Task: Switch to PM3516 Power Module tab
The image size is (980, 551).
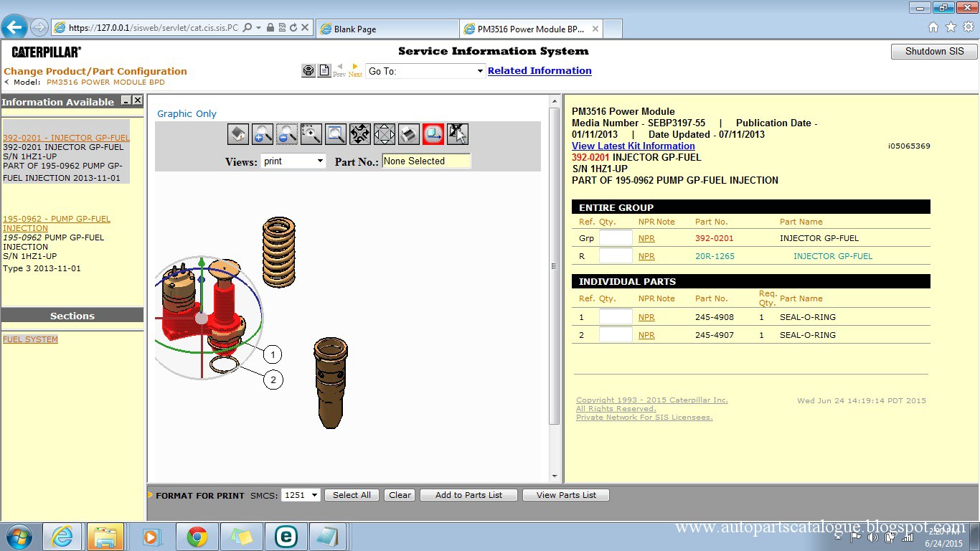Action: [x=531, y=29]
